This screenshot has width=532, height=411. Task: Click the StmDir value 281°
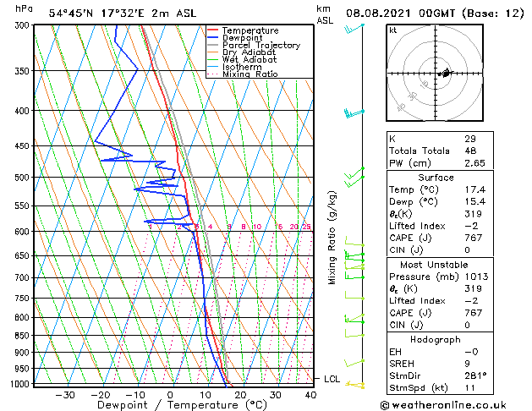[475, 375]
